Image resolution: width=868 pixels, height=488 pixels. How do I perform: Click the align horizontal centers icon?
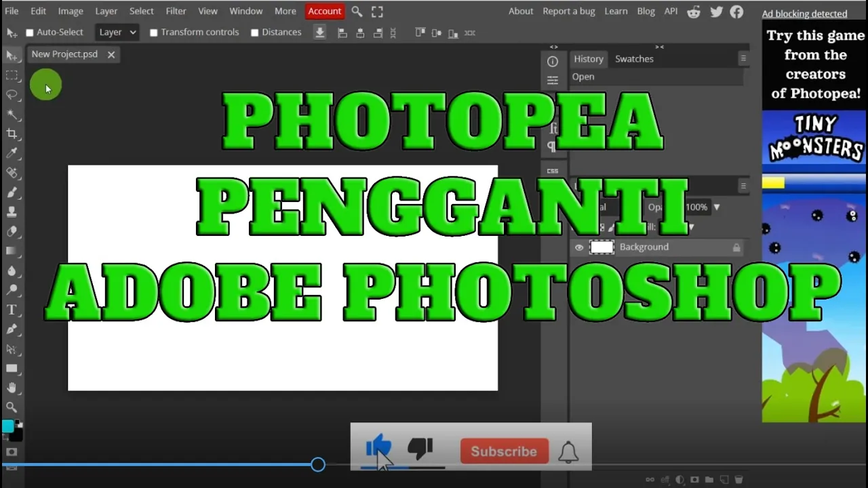pos(360,33)
